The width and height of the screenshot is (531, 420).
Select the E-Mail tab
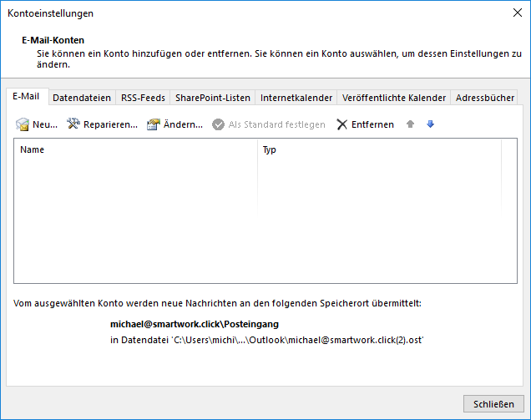pyautogui.click(x=26, y=97)
